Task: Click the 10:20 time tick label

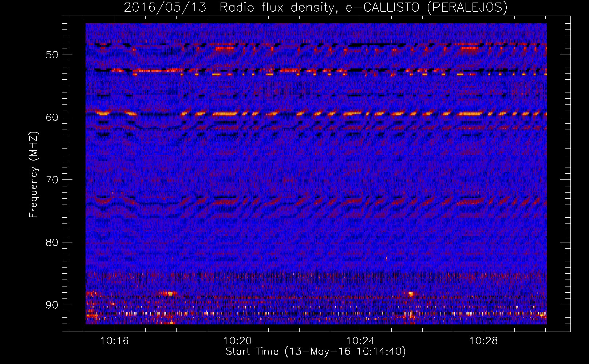Action: coord(238,341)
